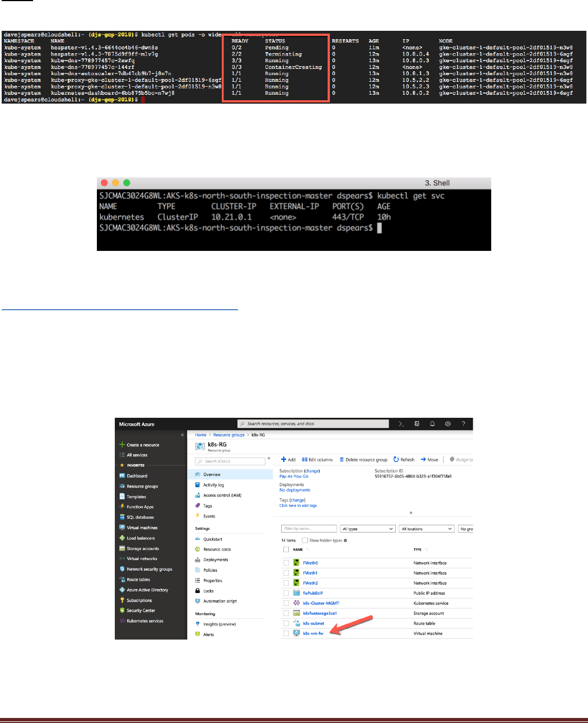Image resolution: width=588 pixels, height=723 pixels.
Task: Click Click here to add tags link
Action: (x=298, y=505)
